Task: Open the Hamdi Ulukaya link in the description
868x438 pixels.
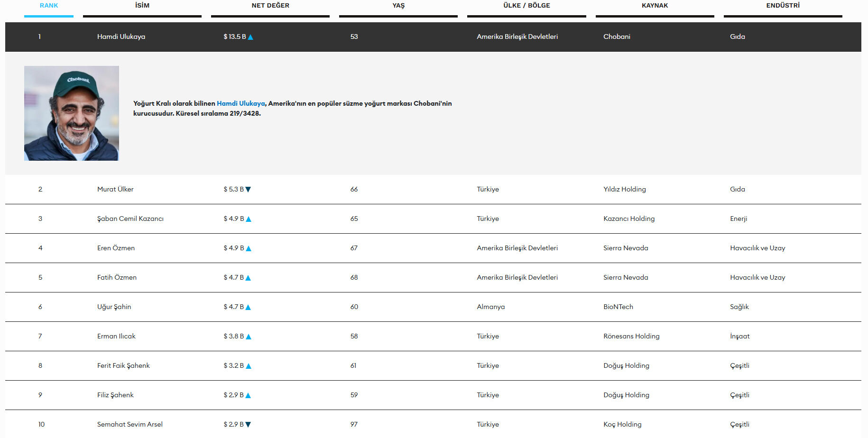Action: 240,103
